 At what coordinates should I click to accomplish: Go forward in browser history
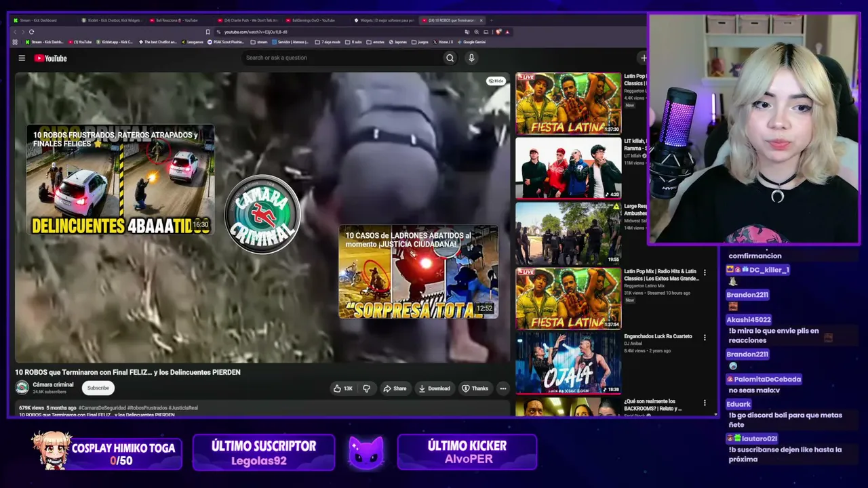point(22,32)
